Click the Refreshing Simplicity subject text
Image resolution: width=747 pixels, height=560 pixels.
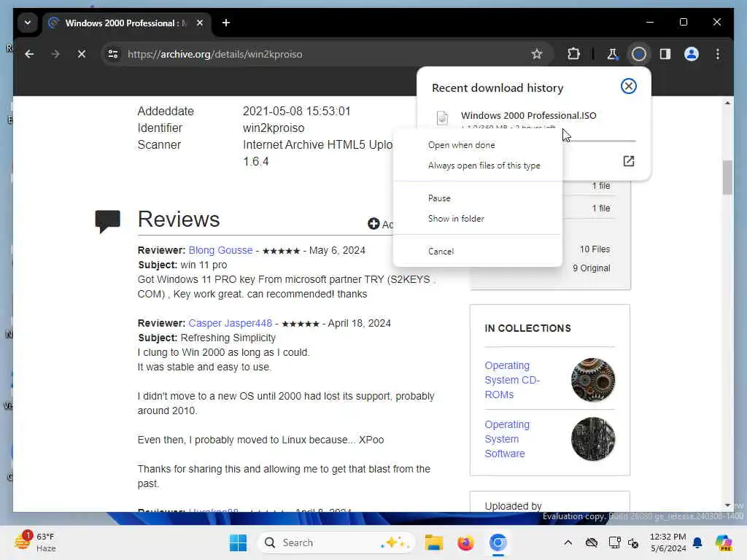pyautogui.click(x=228, y=338)
